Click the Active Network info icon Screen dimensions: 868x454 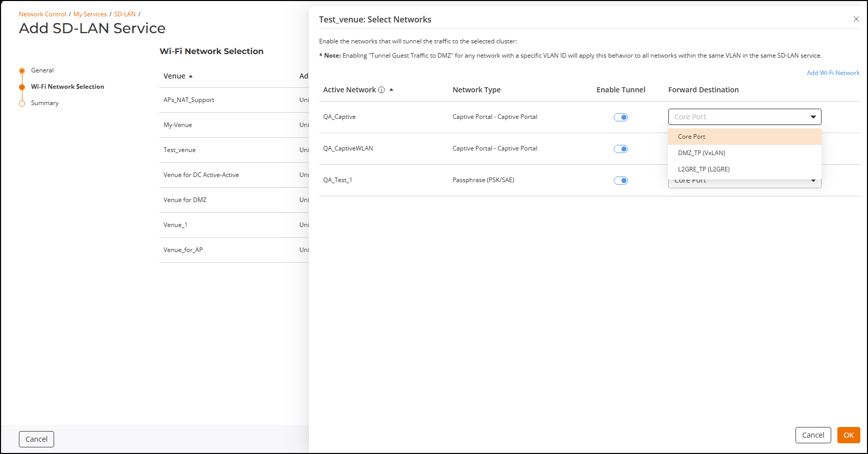(381, 90)
